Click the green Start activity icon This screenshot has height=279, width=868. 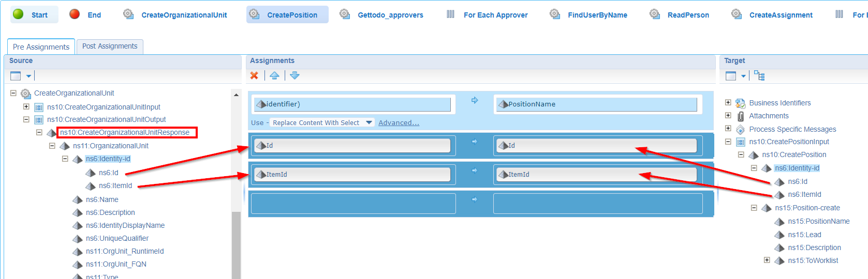pyautogui.click(x=18, y=14)
